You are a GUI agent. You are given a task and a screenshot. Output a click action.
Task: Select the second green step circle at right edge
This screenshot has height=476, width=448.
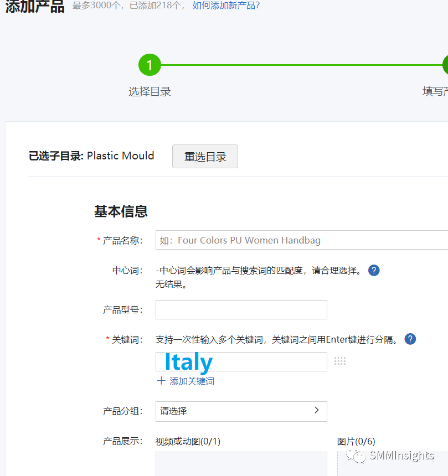pos(445,65)
